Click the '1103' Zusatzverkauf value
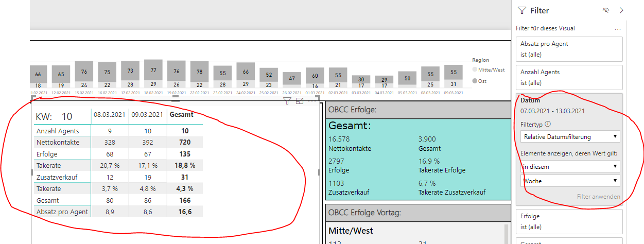 pos(336,183)
